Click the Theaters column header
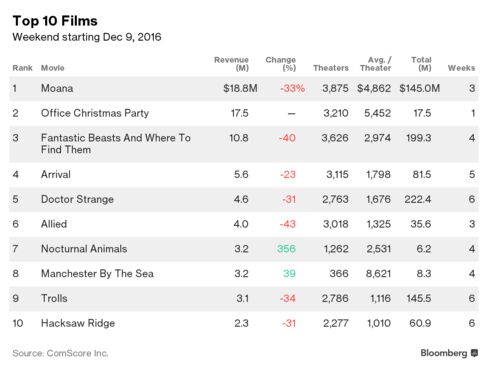 point(331,68)
